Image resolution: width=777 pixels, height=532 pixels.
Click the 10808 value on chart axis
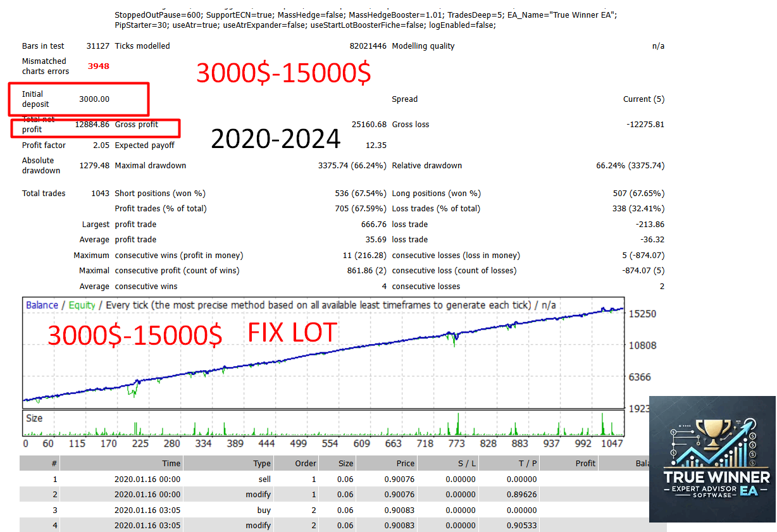click(642, 345)
